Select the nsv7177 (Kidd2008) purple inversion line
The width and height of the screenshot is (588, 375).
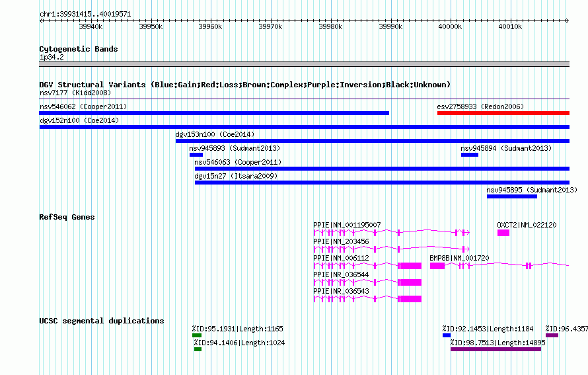click(x=304, y=99)
